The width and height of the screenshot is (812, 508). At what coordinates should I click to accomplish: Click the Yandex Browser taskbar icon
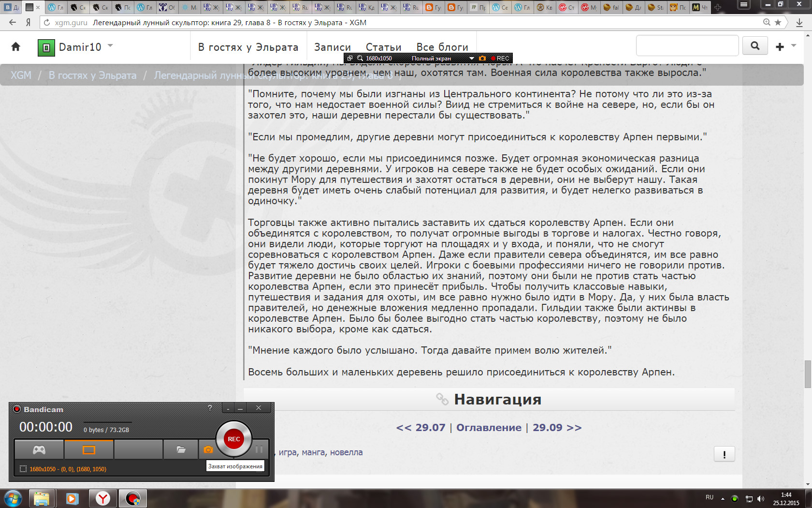tap(102, 498)
